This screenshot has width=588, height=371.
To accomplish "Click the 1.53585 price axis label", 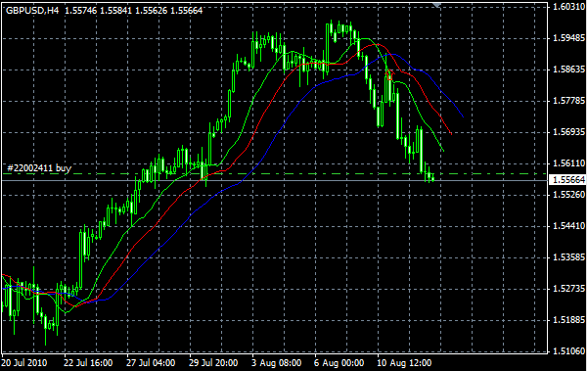I will 568,257.
